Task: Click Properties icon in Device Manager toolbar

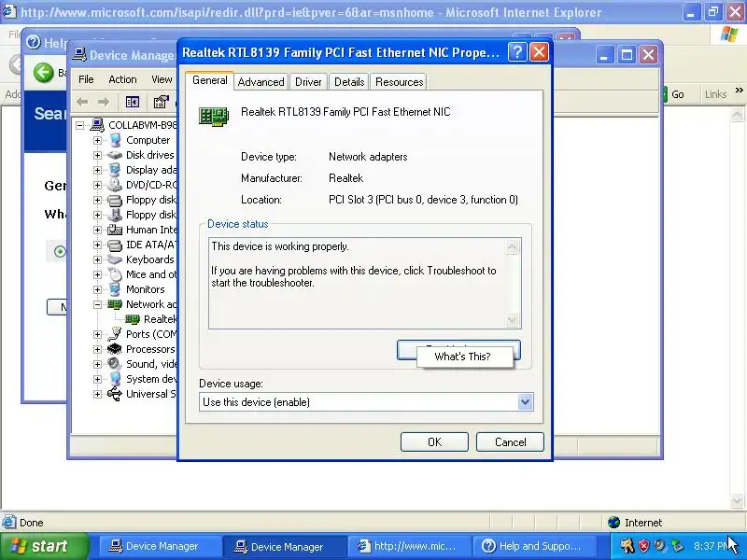Action: click(161, 102)
